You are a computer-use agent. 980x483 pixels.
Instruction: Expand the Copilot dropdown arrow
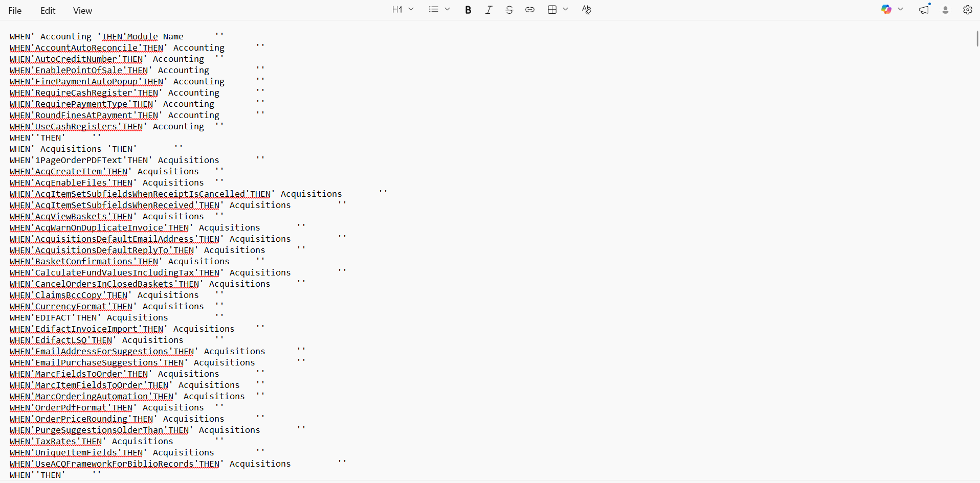901,10
